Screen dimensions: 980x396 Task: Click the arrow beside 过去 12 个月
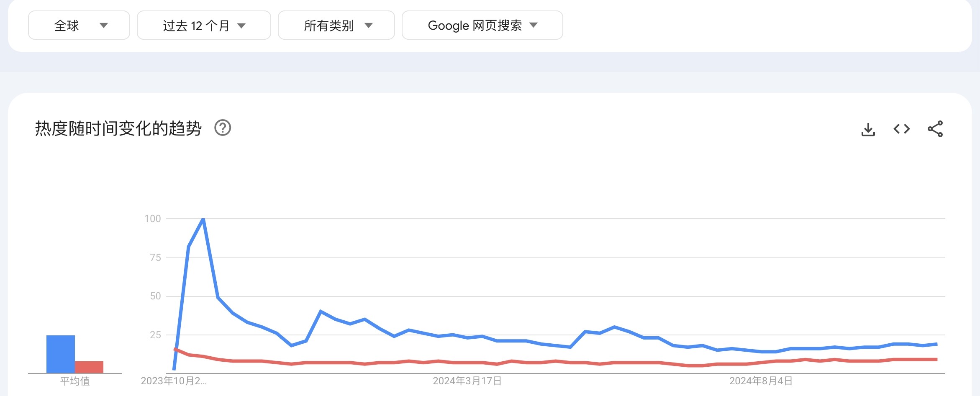241,26
